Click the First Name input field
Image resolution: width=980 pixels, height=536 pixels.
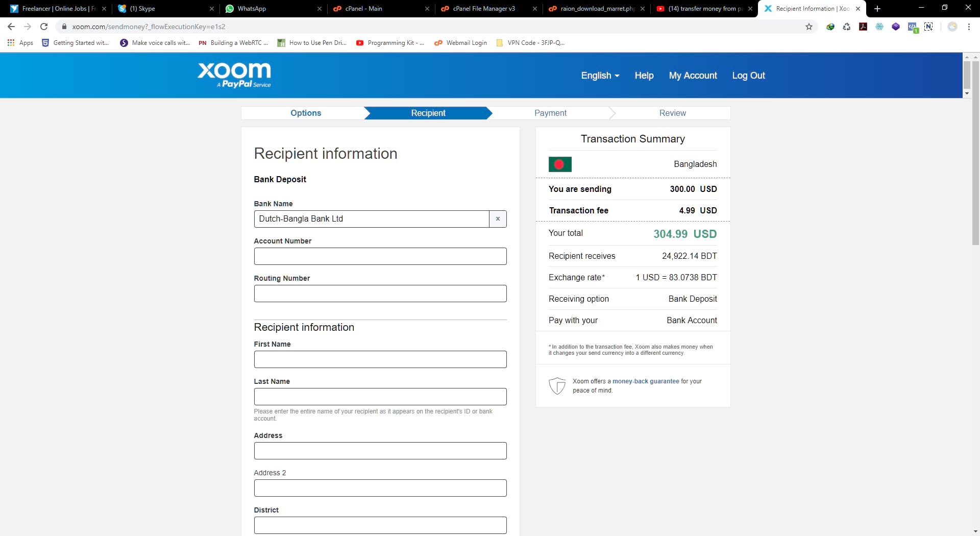(x=380, y=359)
